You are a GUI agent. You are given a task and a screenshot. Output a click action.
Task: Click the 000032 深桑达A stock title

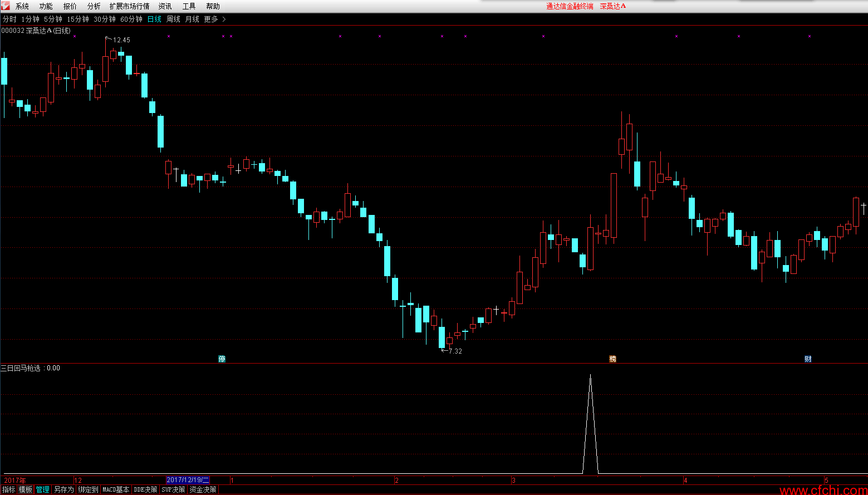[x=36, y=31]
